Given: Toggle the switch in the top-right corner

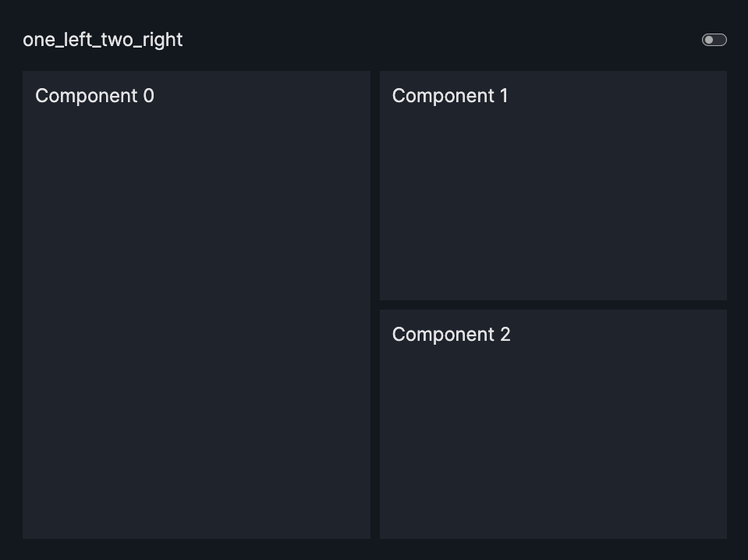Looking at the screenshot, I should tap(714, 40).
